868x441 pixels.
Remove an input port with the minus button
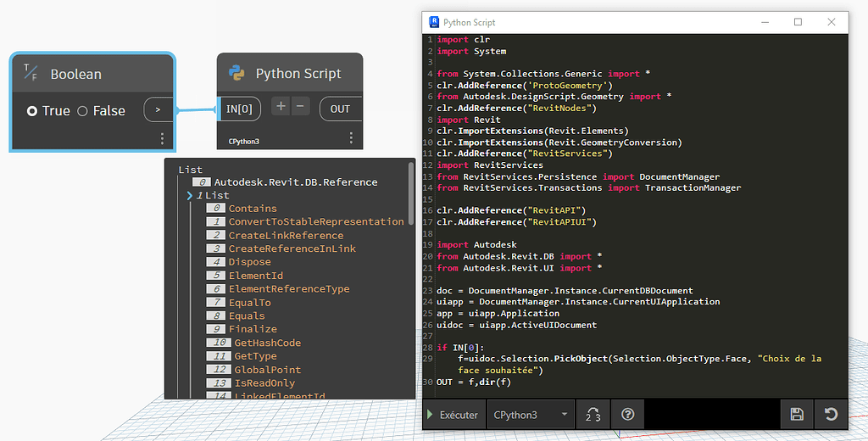pyautogui.click(x=301, y=107)
